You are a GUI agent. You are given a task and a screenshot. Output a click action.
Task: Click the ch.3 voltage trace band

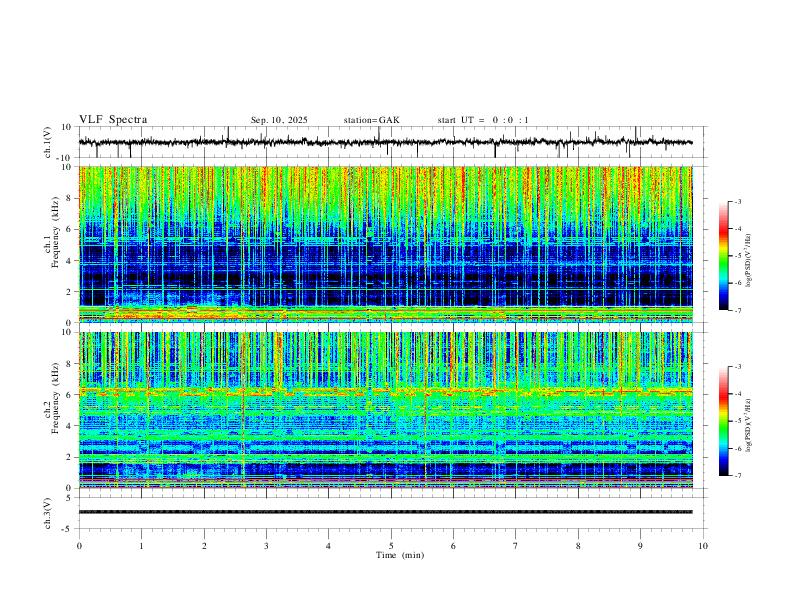click(x=385, y=512)
